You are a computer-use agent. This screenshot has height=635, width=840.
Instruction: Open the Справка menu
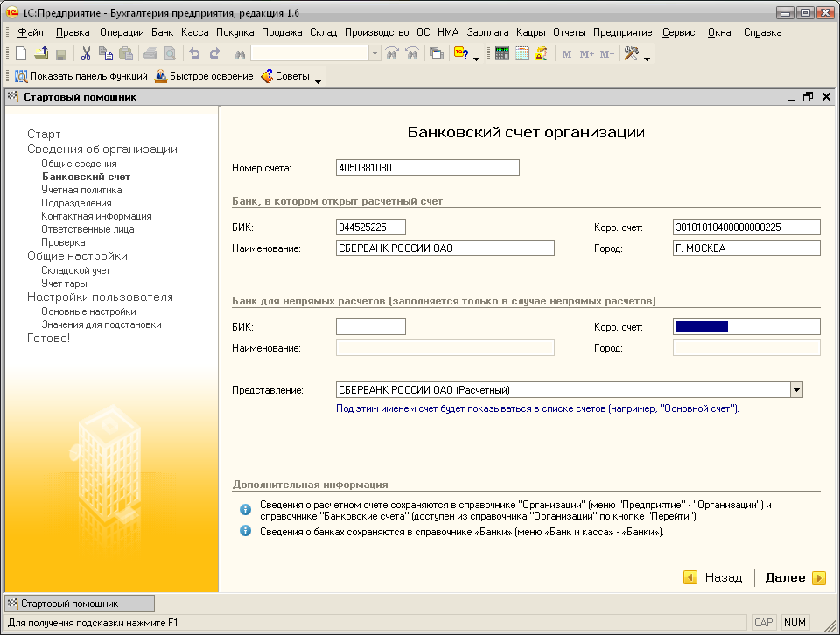[762, 32]
